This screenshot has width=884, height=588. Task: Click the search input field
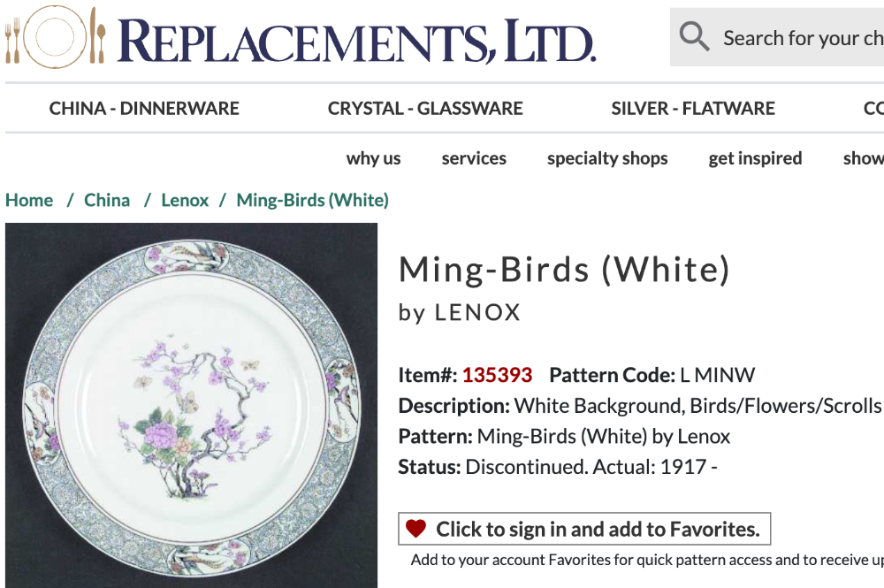pos(800,38)
